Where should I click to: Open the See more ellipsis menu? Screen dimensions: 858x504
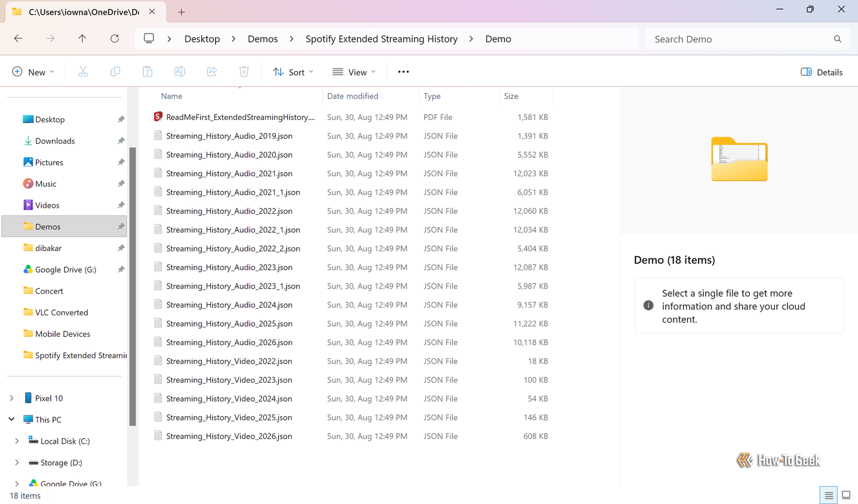(x=404, y=72)
